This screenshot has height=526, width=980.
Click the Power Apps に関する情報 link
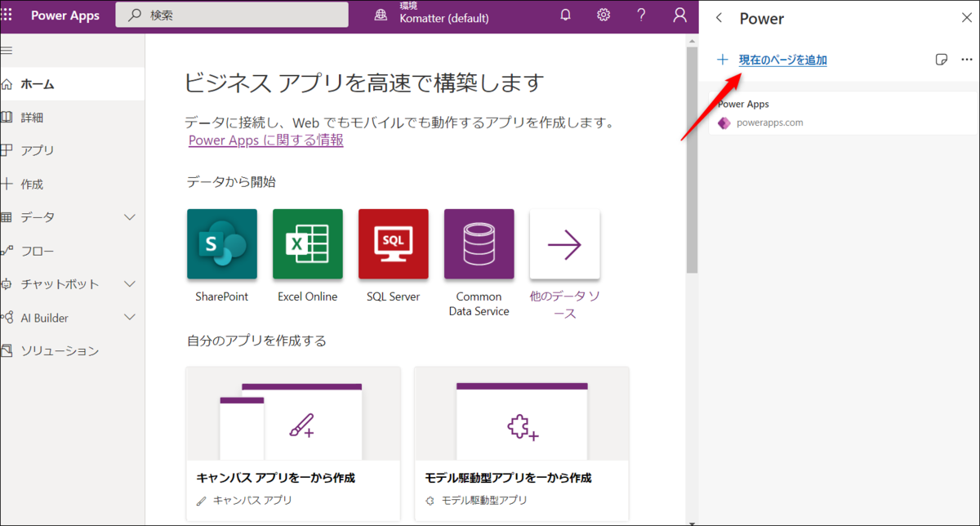click(265, 140)
